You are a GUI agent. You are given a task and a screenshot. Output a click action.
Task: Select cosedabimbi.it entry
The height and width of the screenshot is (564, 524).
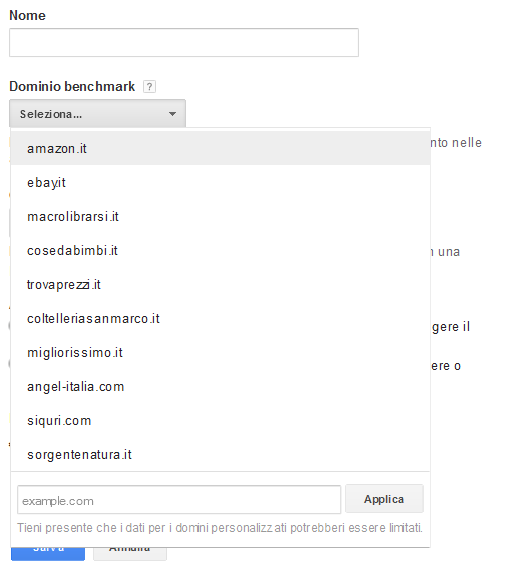[x=220, y=250]
